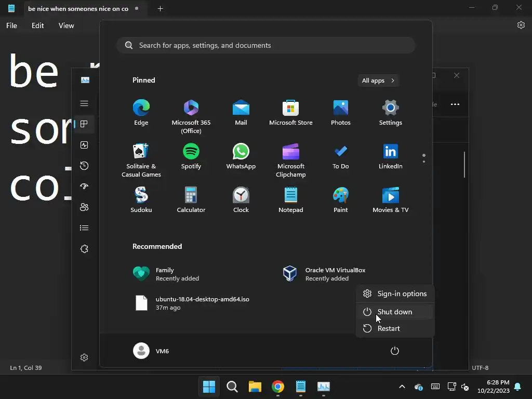Open the Photos app
This screenshot has height=399, width=532.
click(341, 113)
